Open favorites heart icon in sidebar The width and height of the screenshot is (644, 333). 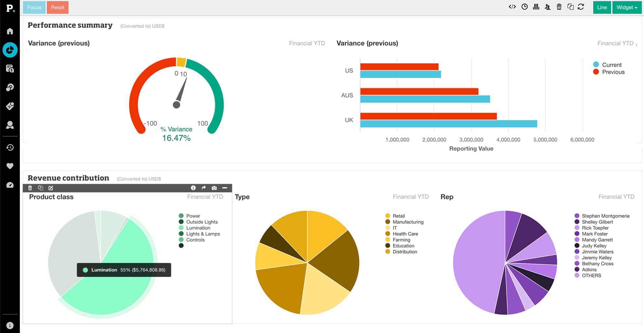[10, 166]
